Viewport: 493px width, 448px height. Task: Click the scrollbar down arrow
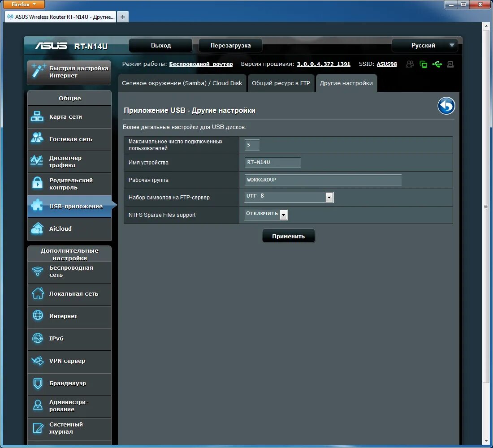[485, 441]
